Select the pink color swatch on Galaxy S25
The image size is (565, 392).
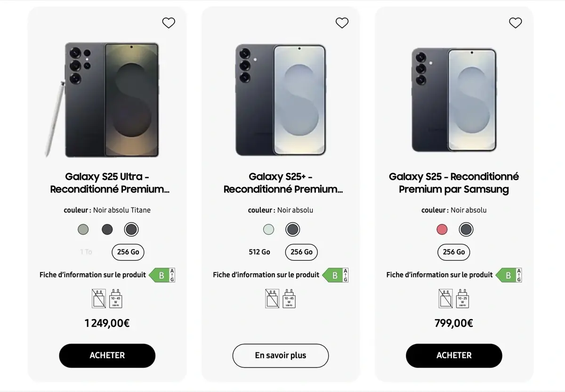(x=442, y=229)
